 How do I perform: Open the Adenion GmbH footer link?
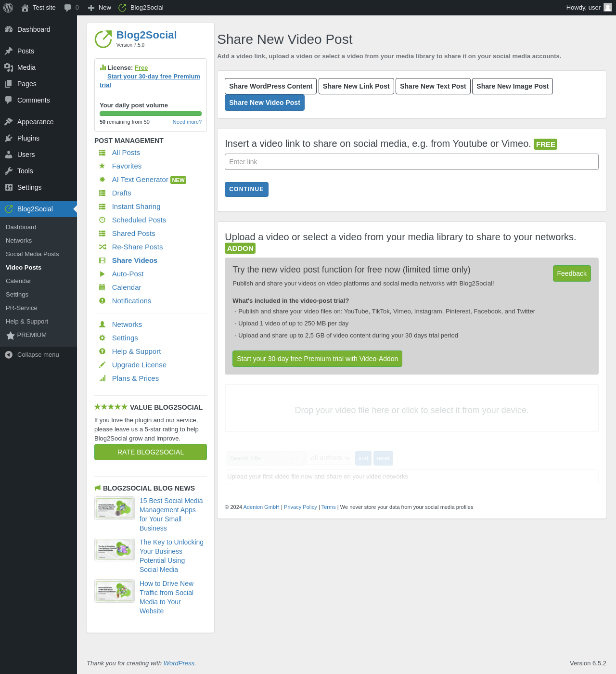point(261,507)
